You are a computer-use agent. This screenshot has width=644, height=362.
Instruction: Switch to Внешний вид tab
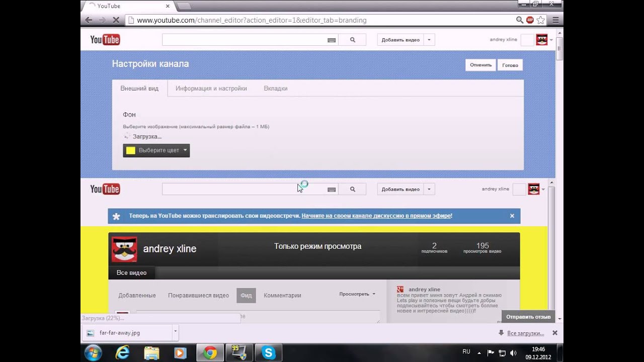point(139,88)
